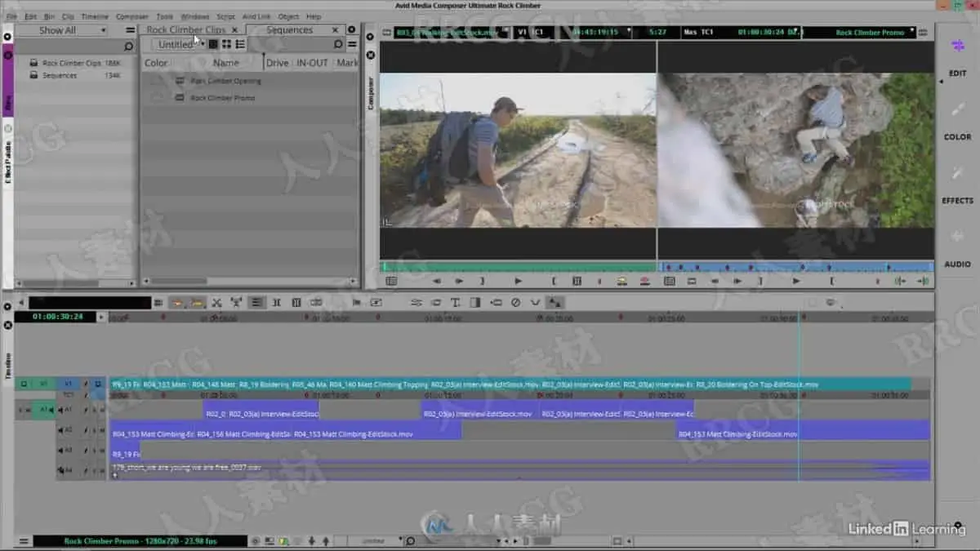Select the Title tool in timeline toolbar
This screenshot has height=551, width=980.
(455, 302)
